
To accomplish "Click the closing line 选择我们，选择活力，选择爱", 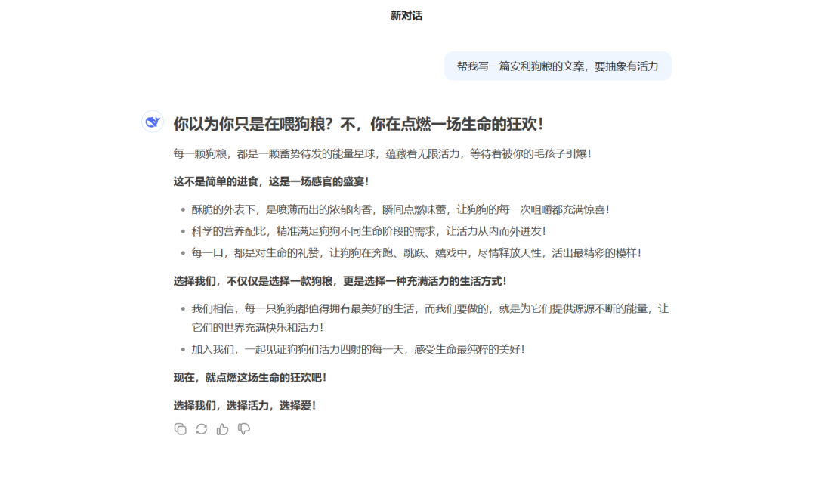I will point(246,405).
